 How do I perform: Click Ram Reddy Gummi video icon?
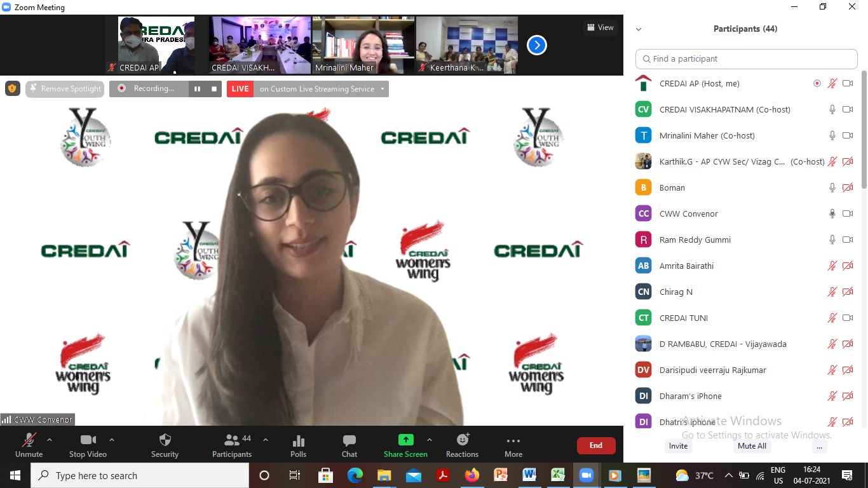click(848, 240)
